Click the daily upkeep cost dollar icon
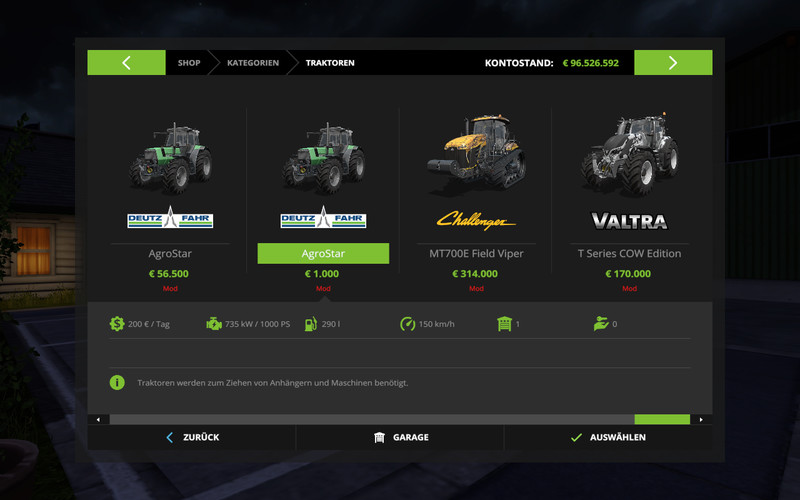The image size is (800, 500). tap(117, 323)
